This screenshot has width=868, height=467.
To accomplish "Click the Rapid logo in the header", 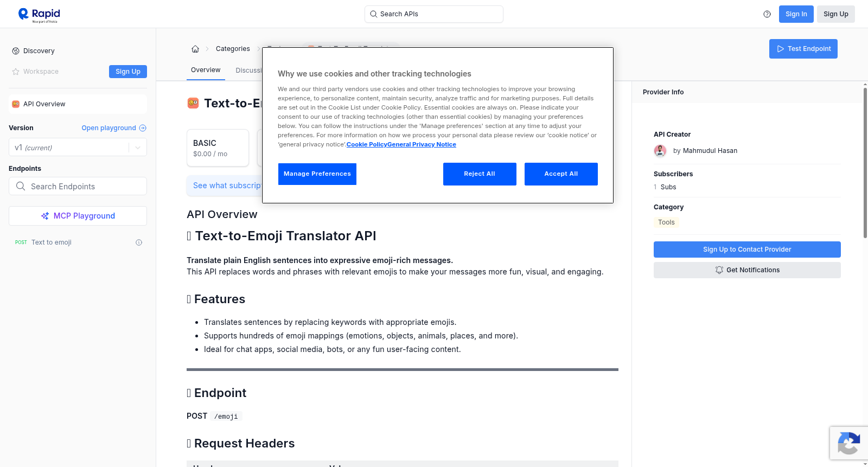I will [39, 15].
